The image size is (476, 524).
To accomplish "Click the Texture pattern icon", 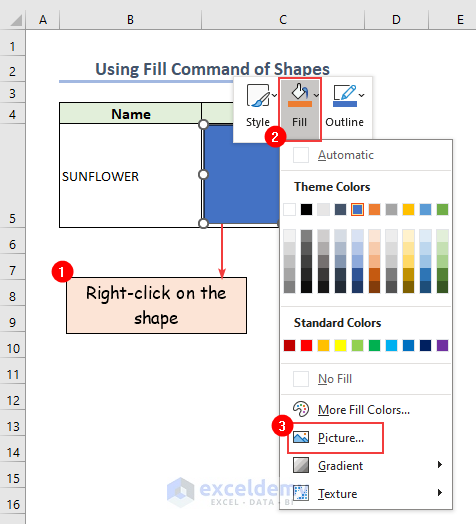I will click(301, 493).
